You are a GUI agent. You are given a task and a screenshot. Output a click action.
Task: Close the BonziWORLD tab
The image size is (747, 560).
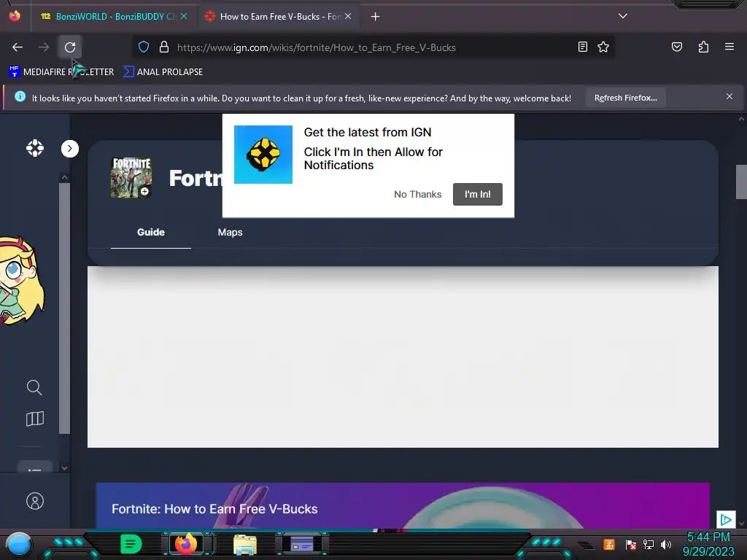pos(184,16)
